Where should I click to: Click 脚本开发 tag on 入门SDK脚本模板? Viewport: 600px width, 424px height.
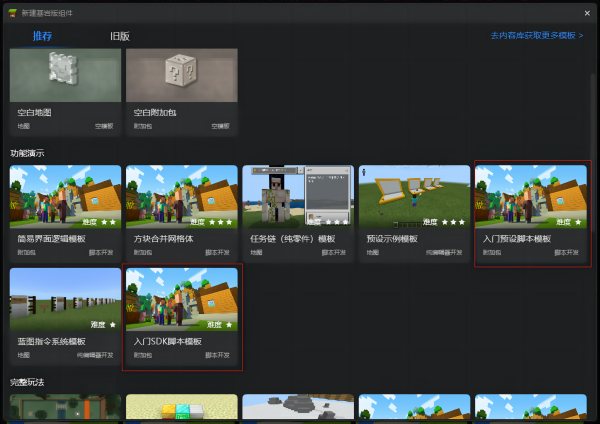click(217, 355)
